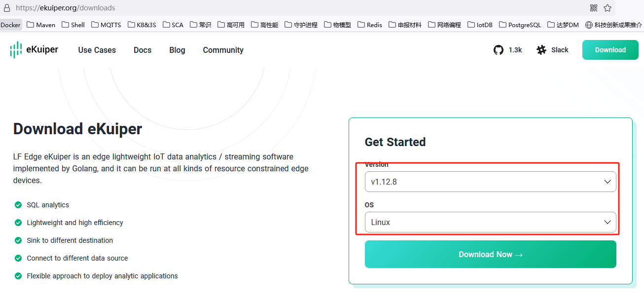Click the green Download button top right
Screen dimensions: 644x308
coord(610,50)
